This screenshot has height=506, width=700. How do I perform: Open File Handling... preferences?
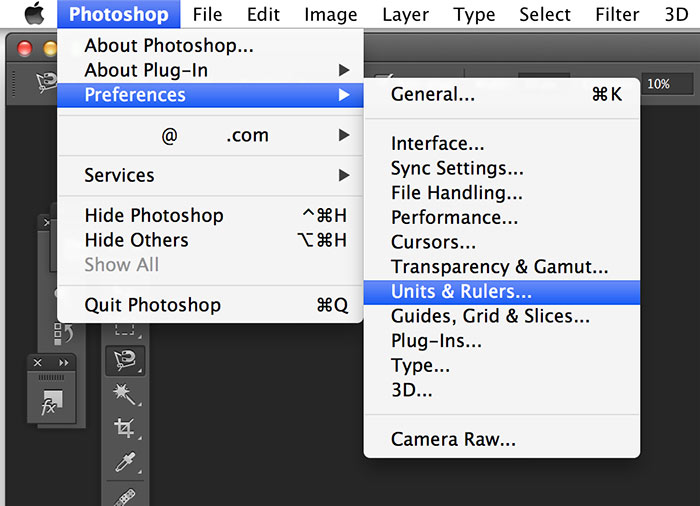[x=502, y=192]
